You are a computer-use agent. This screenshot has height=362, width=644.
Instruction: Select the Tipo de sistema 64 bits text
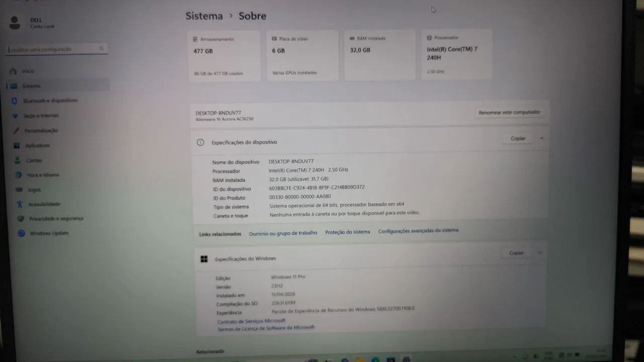337,205
